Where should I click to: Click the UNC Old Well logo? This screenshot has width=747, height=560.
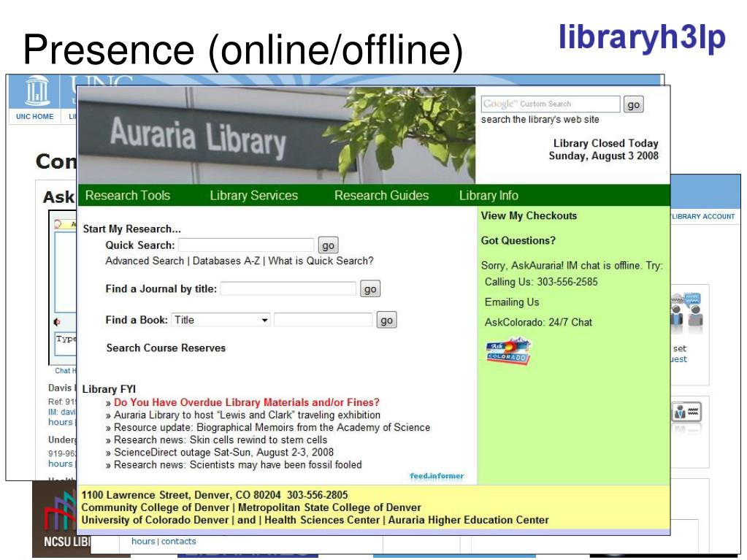[37, 91]
